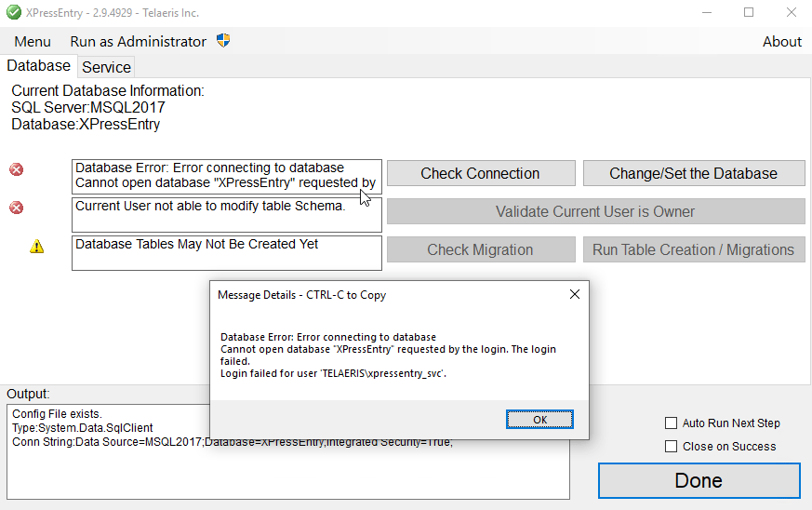Click the red error icon beside Database Error
This screenshot has width=812, height=510.
[x=17, y=169]
